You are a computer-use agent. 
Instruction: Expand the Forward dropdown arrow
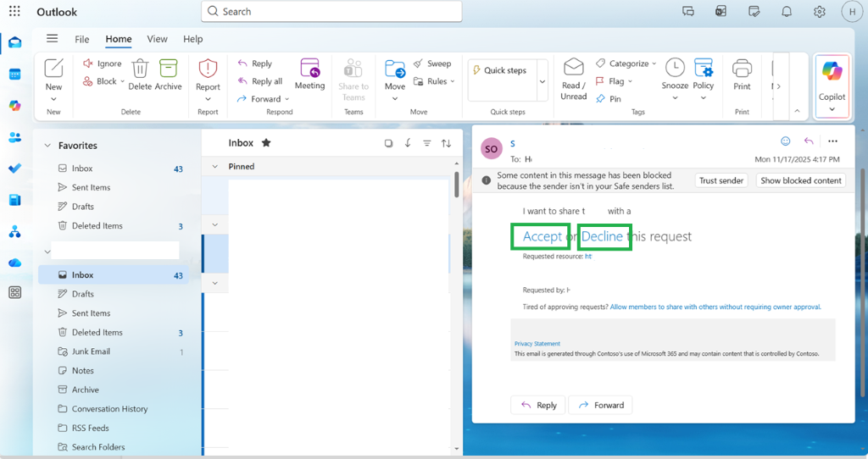pos(287,99)
